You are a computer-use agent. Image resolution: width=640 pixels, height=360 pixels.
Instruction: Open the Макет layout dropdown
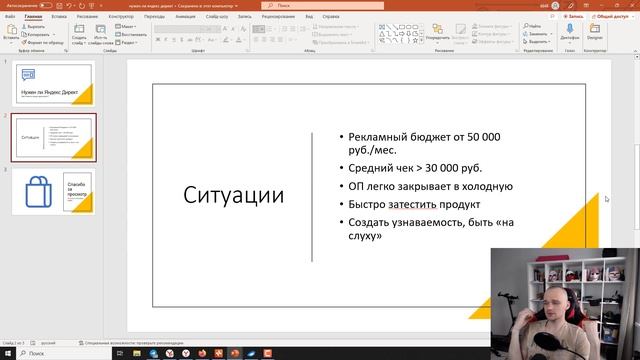(x=126, y=27)
